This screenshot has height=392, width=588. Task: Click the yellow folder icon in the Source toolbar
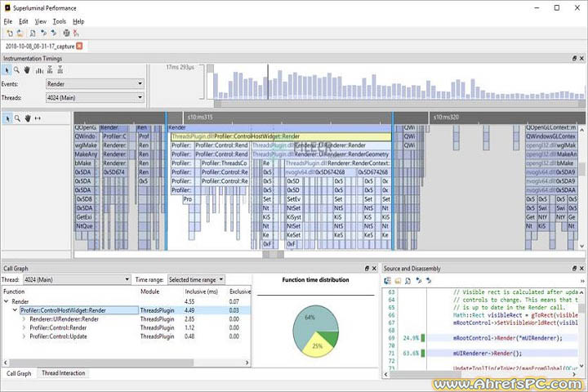[x=398, y=281]
